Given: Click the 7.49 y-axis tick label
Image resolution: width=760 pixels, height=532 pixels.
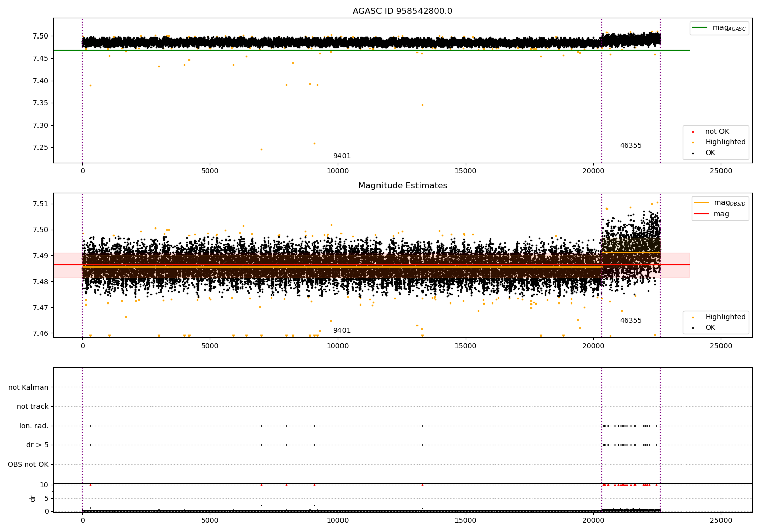Looking at the screenshot, I should [x=41, y=256].
